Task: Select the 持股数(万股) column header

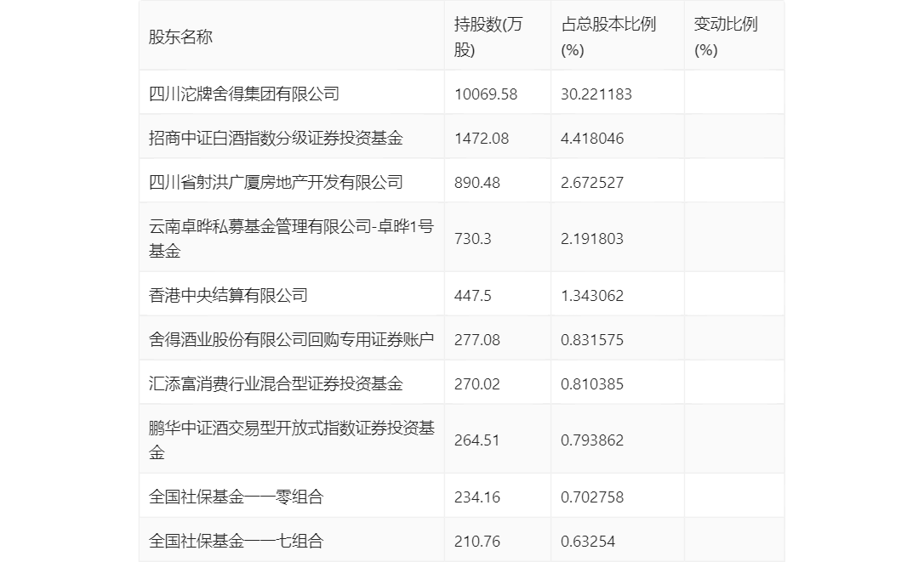Action: point(488,37)
